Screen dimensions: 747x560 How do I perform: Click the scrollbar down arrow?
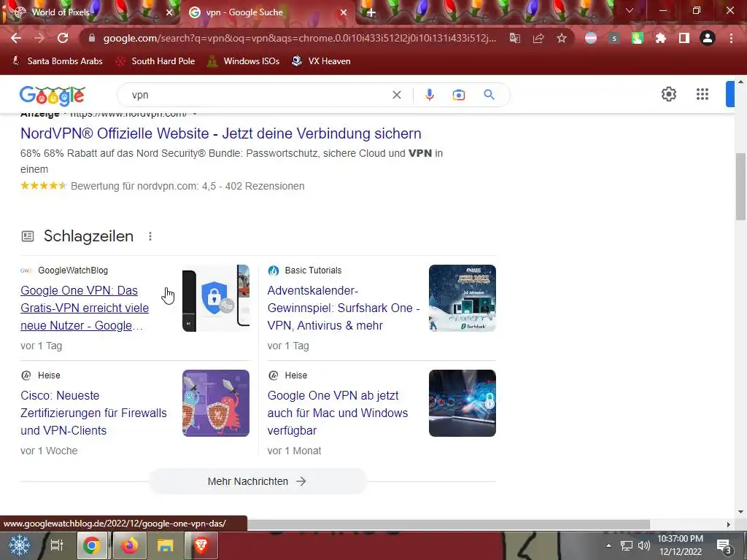tap(741, 512)
